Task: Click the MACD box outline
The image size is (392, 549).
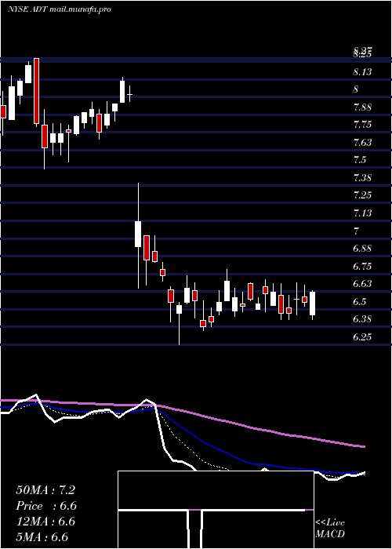Action: 216,510
